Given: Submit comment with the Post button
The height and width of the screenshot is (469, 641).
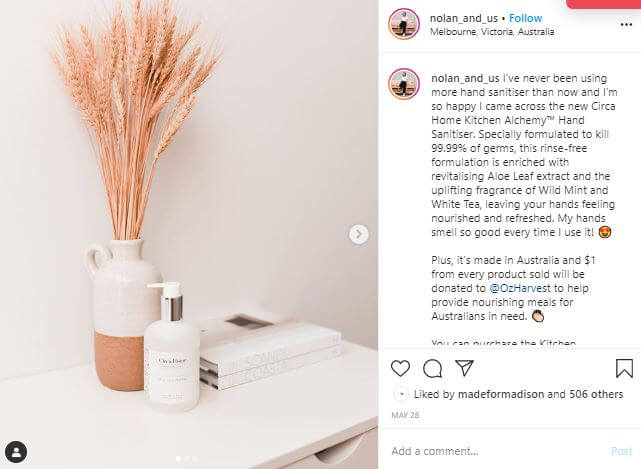Looking at the screenshot, I should (621, 451).
